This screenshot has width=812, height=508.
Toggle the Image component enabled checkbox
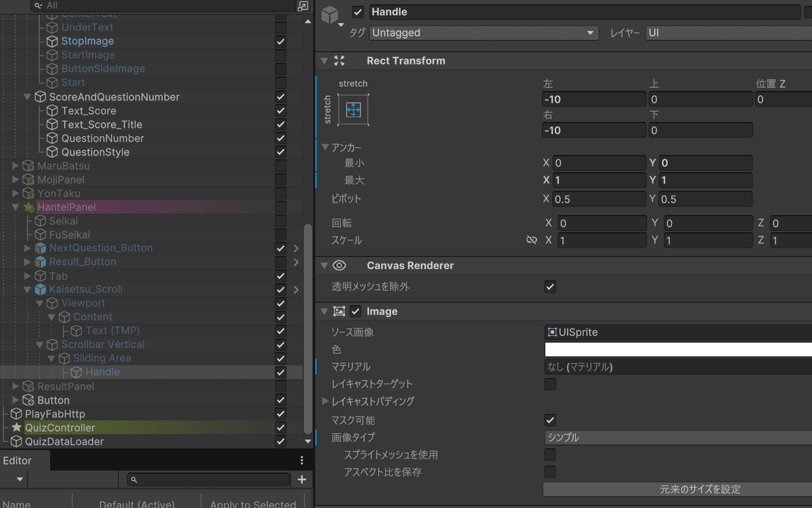(x=356, y=312)
